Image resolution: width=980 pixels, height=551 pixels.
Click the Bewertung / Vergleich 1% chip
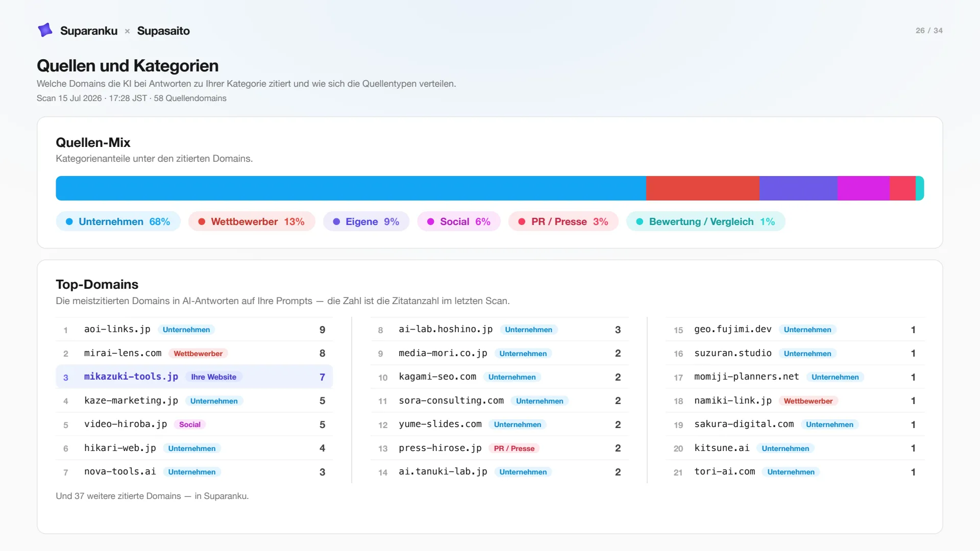point(705,221)
